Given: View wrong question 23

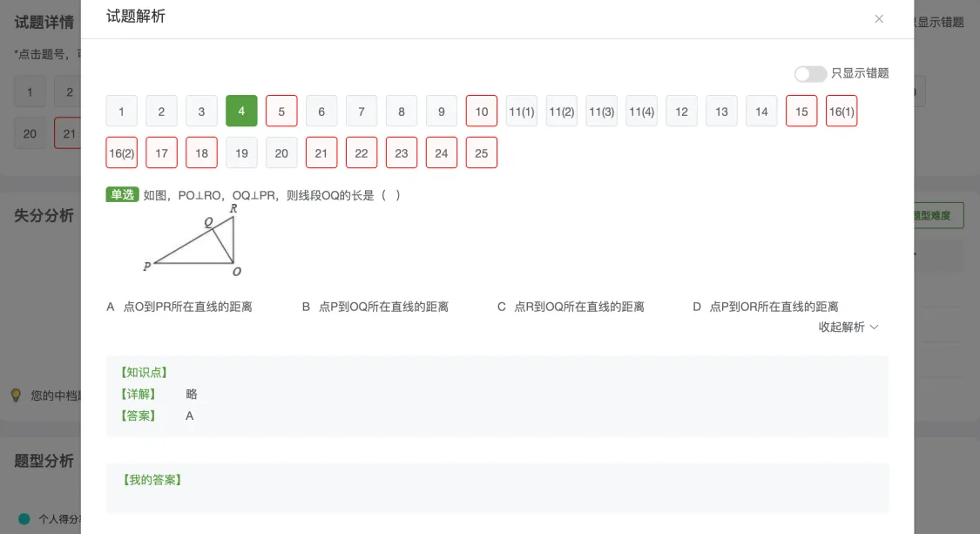Looking at the screenshot, I should pos(402,152).
